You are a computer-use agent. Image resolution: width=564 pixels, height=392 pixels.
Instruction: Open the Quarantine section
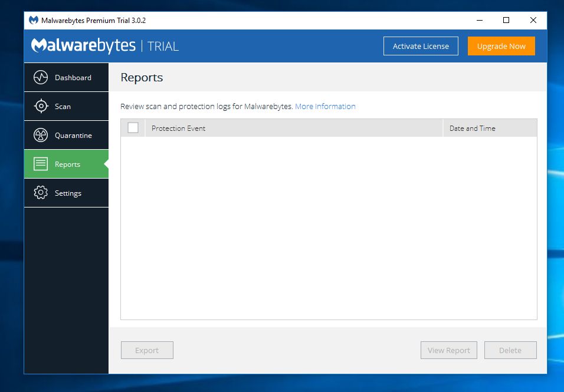[66, 135]
